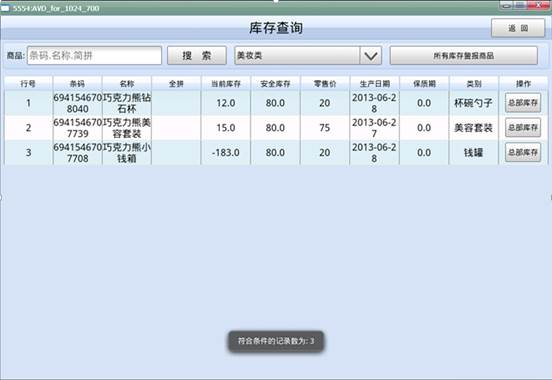This screenshot has width=552, height=380.
Task: Click the 当前库存 column header
Action: pyautogui.click(x=226, y=84)
